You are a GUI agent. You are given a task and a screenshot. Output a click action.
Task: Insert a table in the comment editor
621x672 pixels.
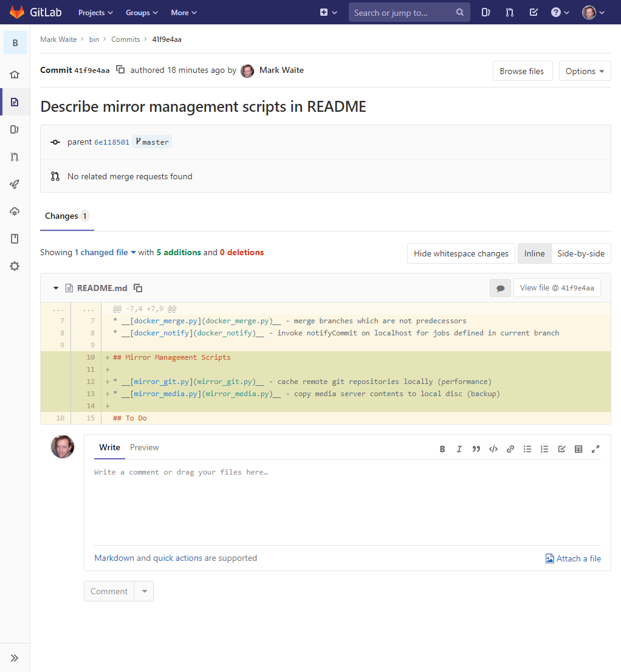point(578,449)
